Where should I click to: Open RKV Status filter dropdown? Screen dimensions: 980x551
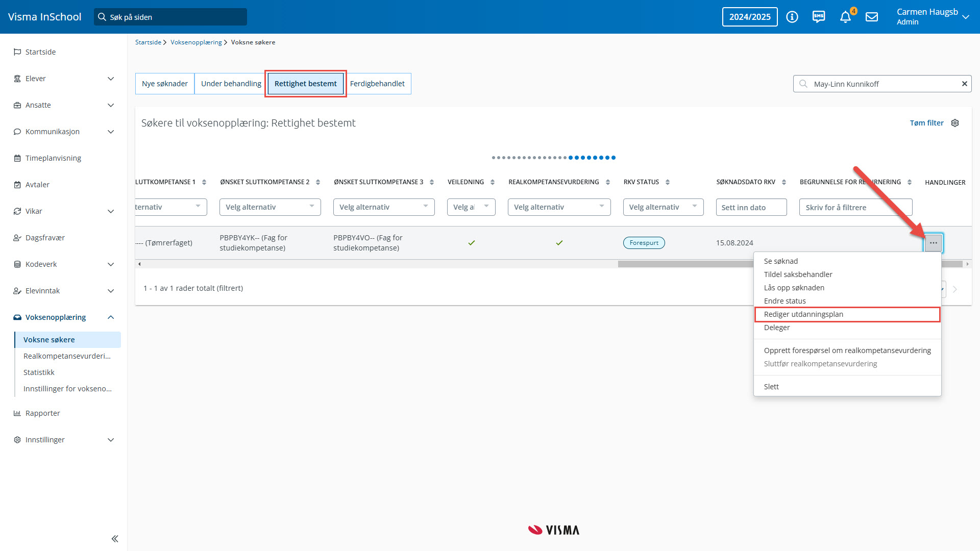pyautogui.click(x=663, y=207)
